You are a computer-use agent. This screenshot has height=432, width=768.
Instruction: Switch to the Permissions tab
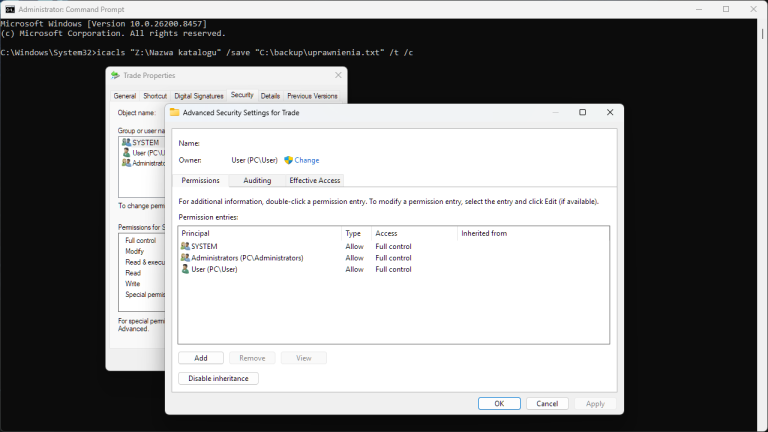[x=200, y=180]
